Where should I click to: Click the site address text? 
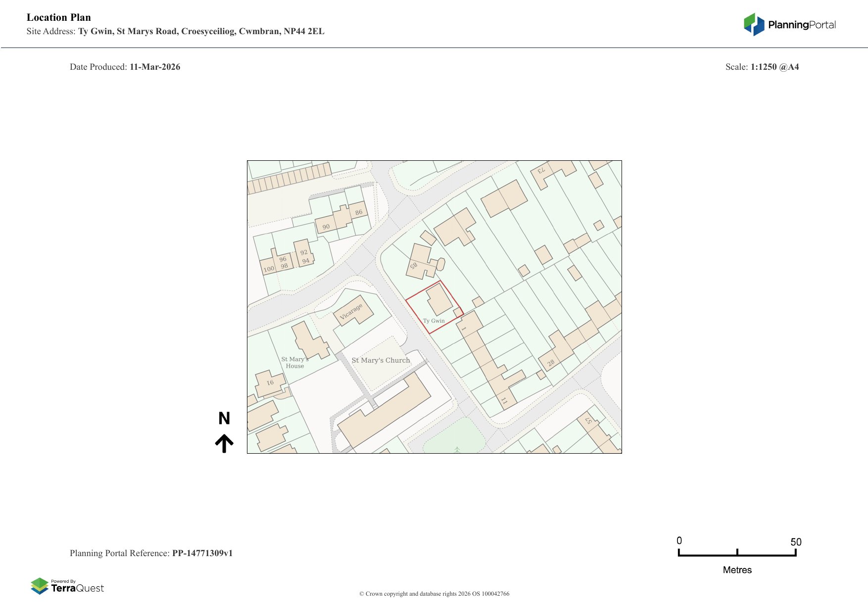coord(201,31)
